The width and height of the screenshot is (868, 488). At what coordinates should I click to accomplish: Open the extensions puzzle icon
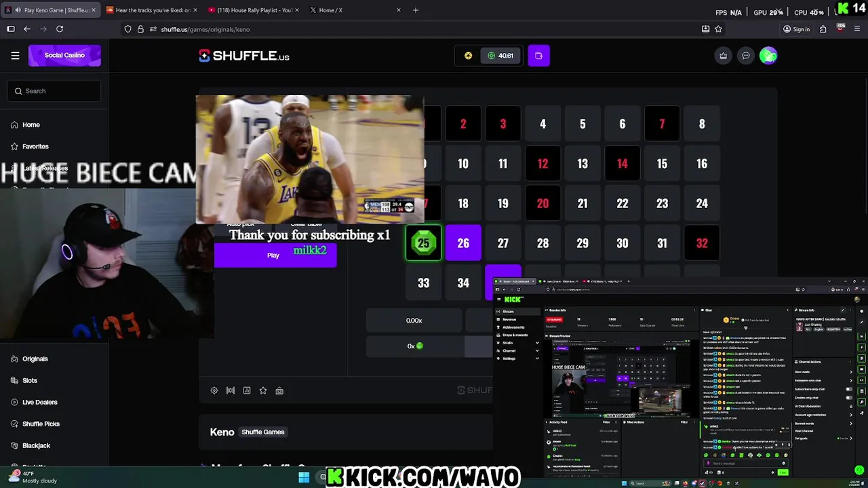tap(823, 29)
